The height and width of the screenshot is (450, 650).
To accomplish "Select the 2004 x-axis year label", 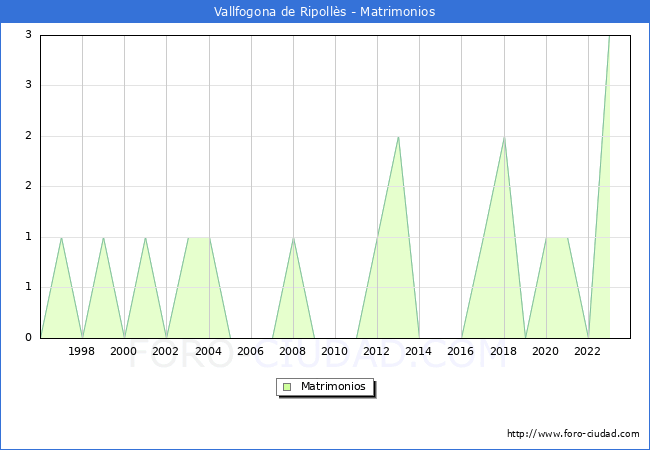I will (x=209, y=351).
